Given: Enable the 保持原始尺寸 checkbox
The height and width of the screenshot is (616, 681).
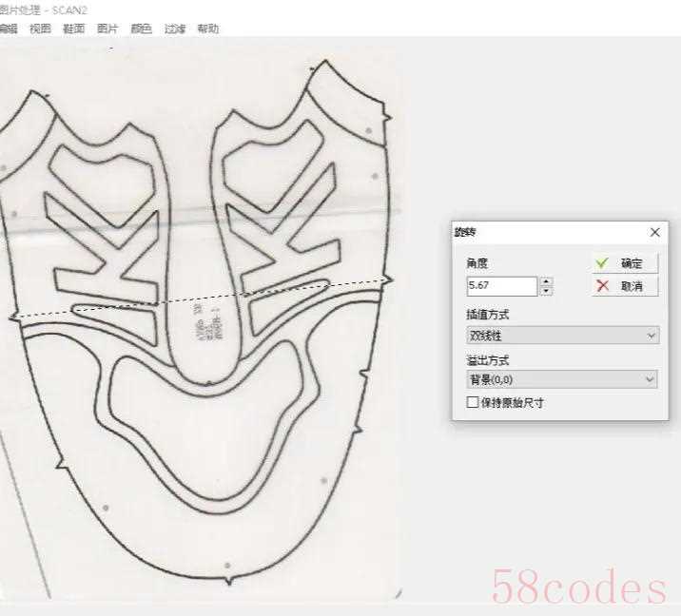Looking at the screenshot, I should pos(473,403).
